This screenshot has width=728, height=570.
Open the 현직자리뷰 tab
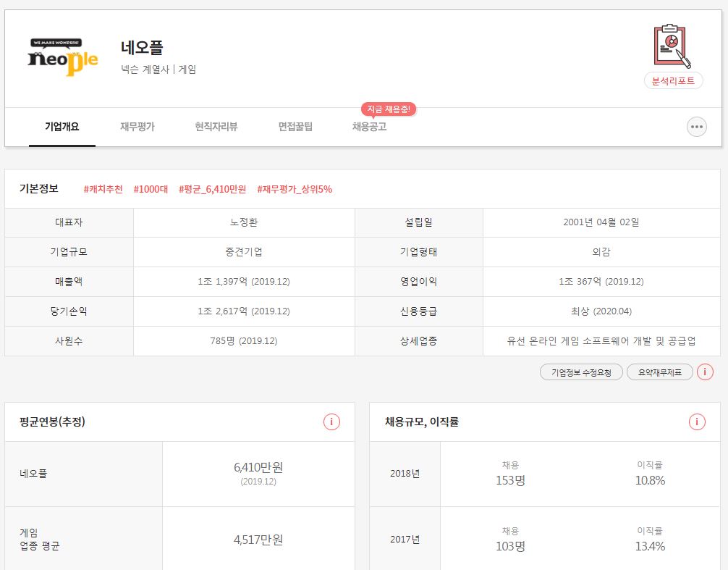pyautogui.click(x=216, y=126)
